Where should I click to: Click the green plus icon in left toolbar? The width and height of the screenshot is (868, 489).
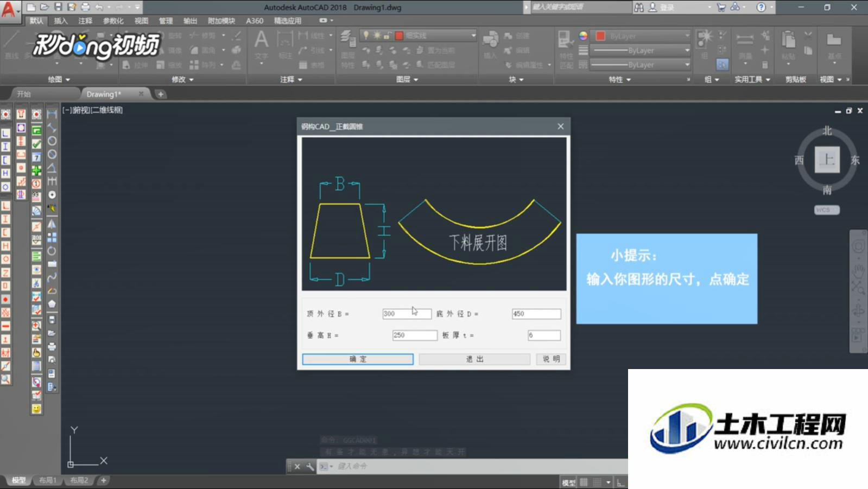[x=36, y=170]
